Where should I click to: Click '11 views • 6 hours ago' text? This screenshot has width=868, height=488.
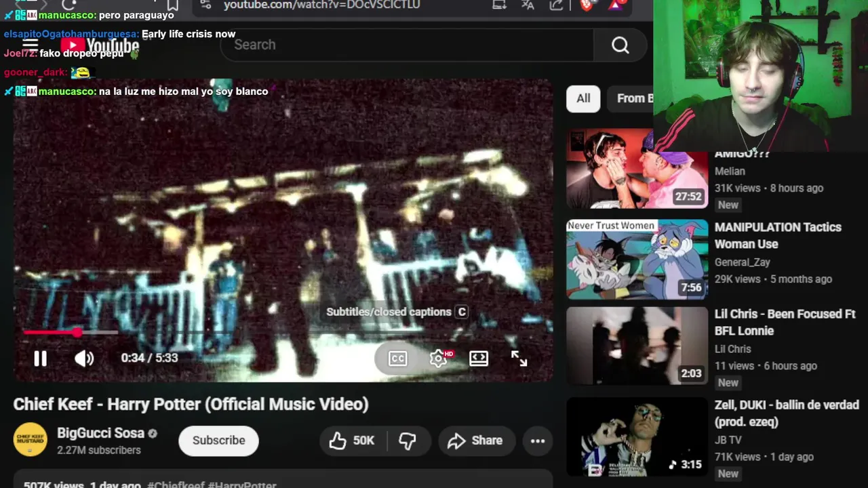tap(766, 365)
